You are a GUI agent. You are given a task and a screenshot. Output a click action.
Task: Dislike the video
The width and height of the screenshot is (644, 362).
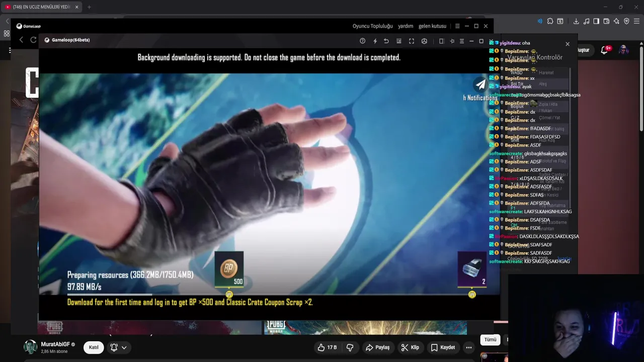350,347
